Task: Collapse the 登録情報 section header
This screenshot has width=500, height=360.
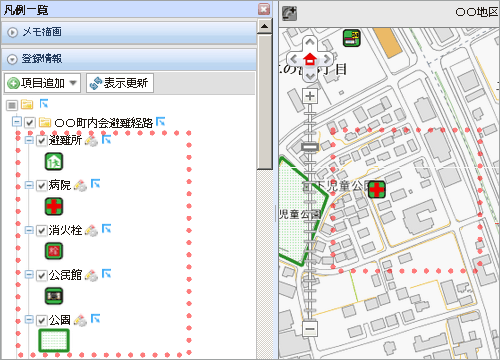Action: point(129,59)
